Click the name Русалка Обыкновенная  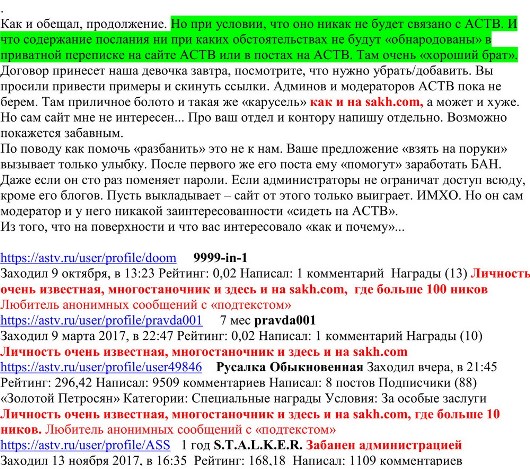pos(290,367)
